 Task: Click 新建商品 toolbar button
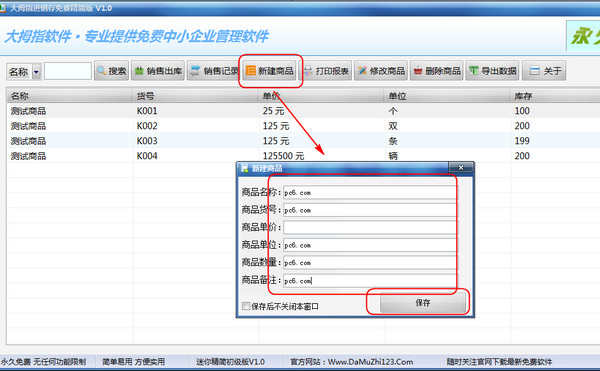tap(270, 71)
